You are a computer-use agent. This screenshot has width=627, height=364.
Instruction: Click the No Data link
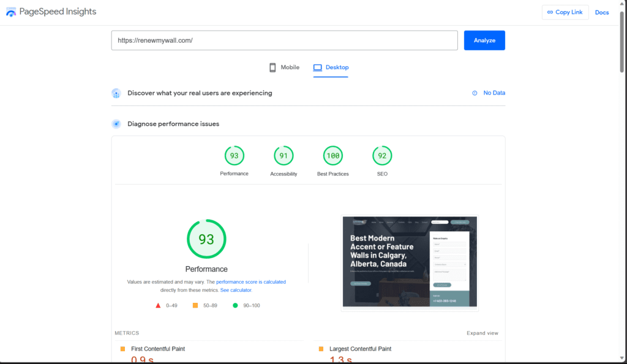tap(494, 93)
